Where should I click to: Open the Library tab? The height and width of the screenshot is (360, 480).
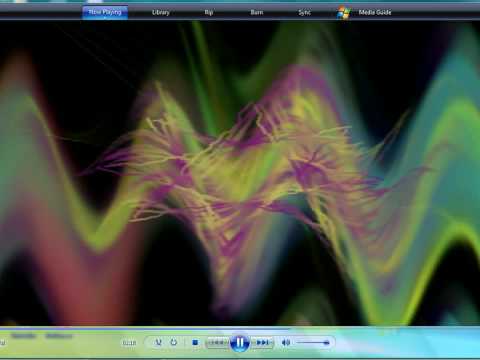point(161,12)
